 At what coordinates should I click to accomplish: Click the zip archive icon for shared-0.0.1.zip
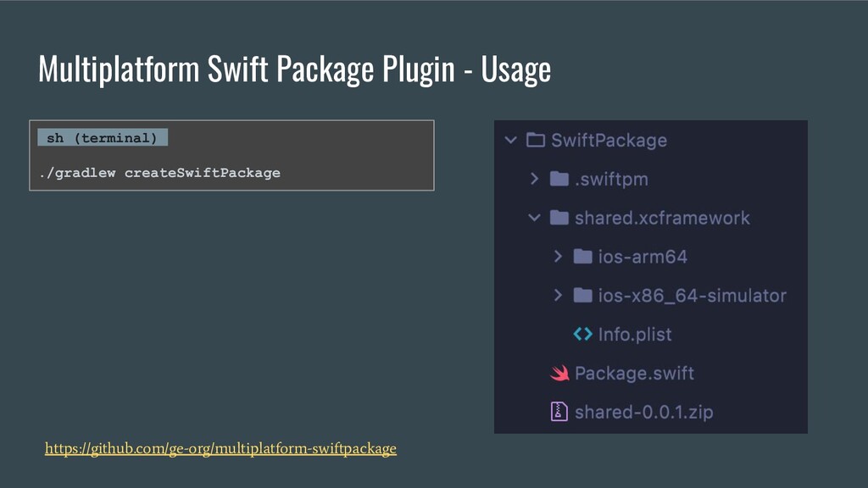[559, 412]
